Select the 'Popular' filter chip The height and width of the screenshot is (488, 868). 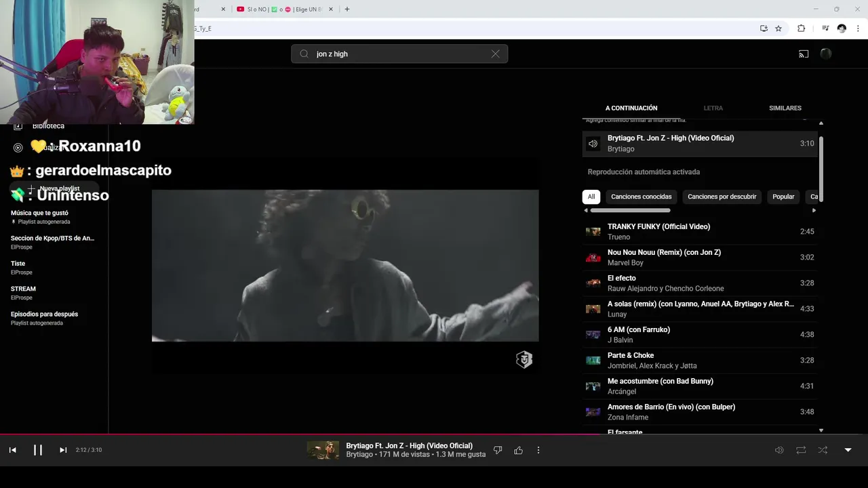pyautogui.click(x=783, y=197)
